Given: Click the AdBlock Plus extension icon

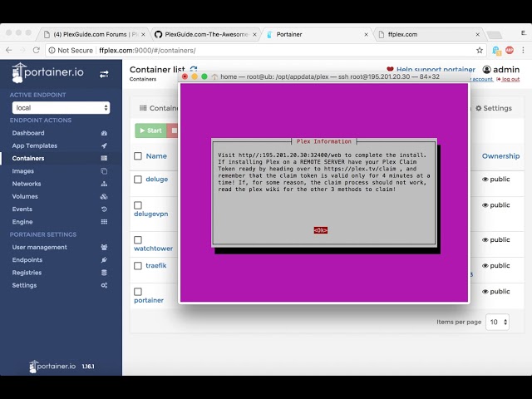Looking at the screenshot, I should pos(510,50).
